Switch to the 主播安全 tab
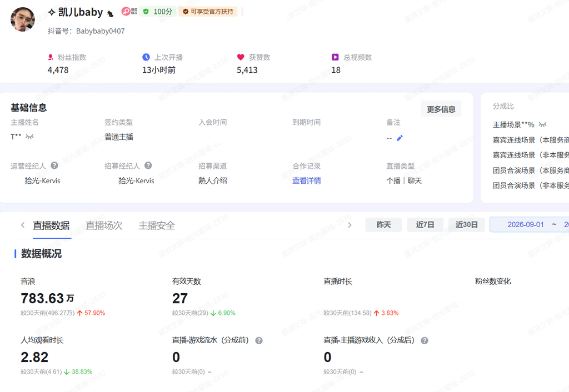 [157, 225]
